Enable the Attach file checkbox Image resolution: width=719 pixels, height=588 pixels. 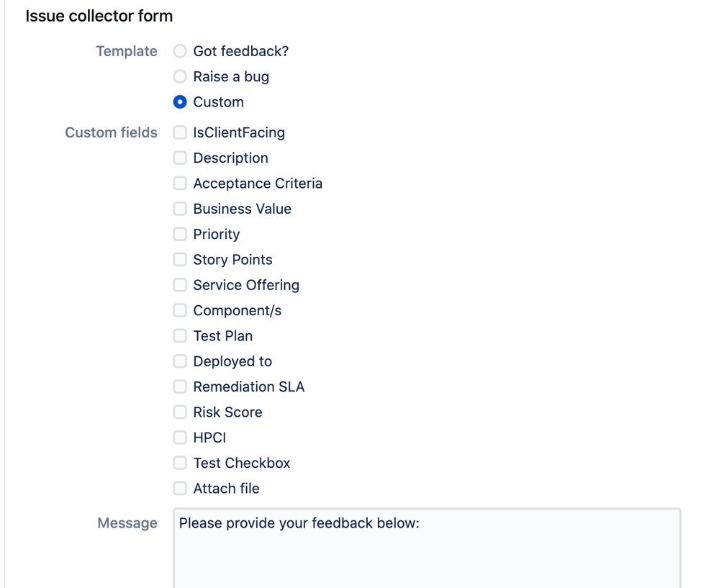(x=180, y=489)
